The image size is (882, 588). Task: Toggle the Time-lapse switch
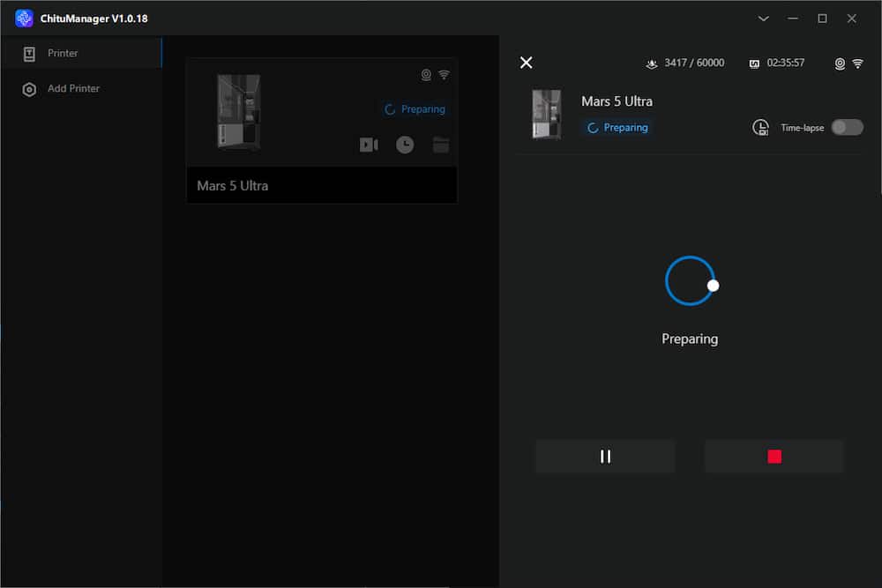click(847, 128)
